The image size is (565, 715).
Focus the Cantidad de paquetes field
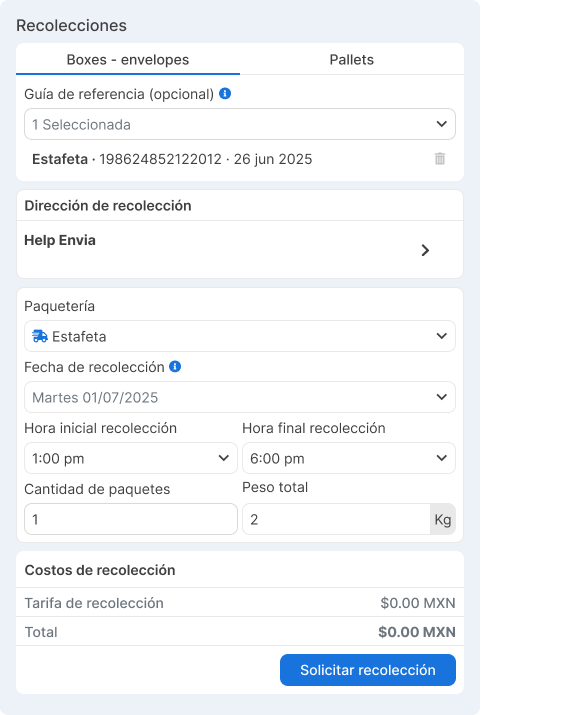point(131,519)
